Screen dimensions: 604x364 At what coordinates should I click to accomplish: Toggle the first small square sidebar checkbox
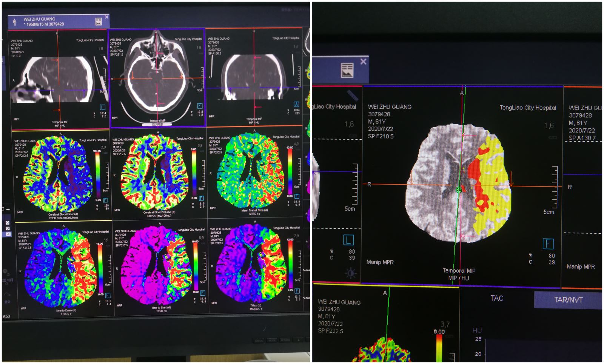coord(8,223)
